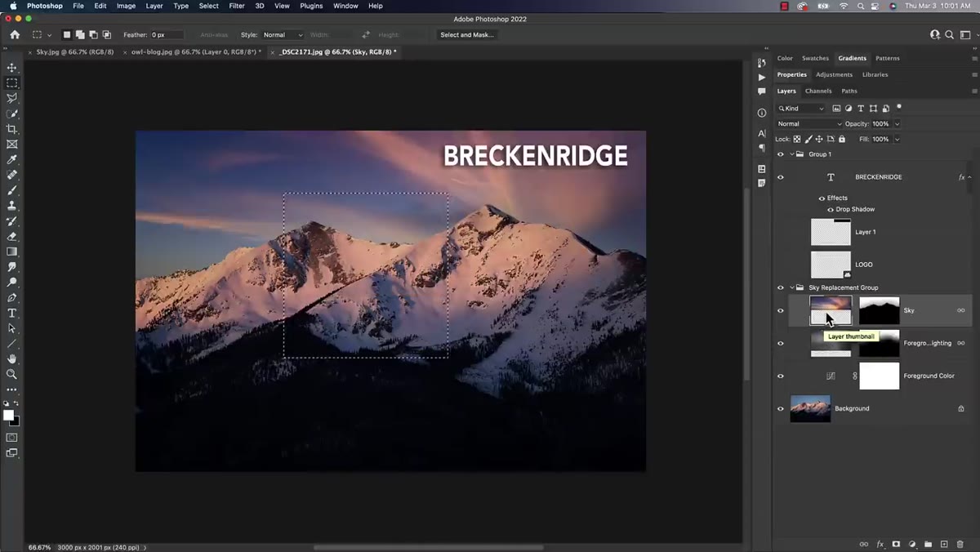Select the Crop tool
Viewport: 980px width, 552px height.
coord(11,129)
